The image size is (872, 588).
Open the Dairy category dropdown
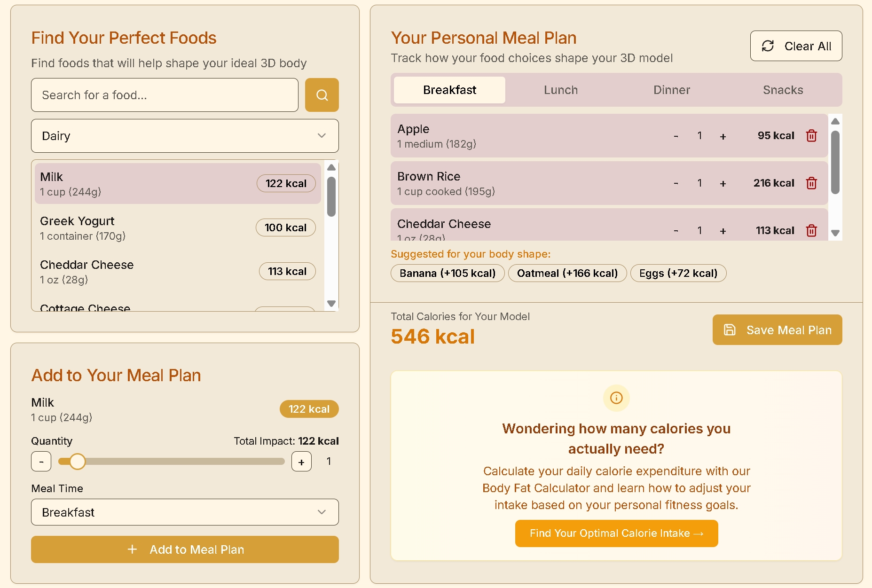click(x=185, y=136)
